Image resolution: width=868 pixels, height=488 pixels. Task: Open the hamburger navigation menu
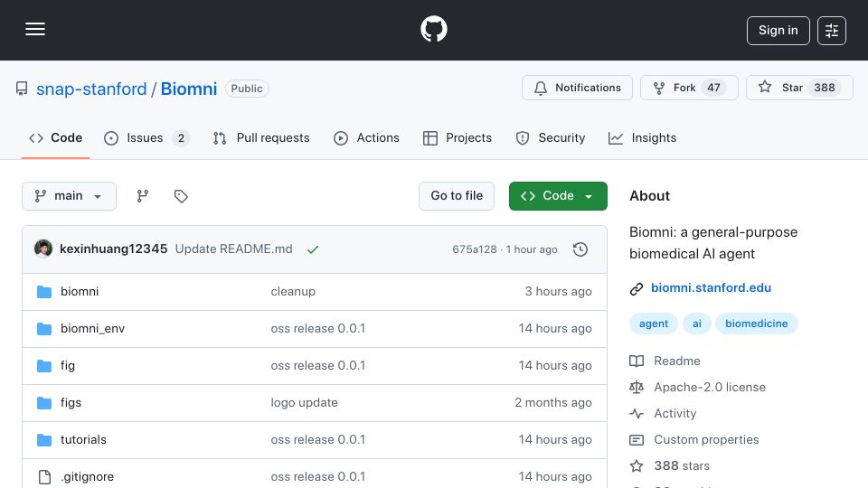35,29
